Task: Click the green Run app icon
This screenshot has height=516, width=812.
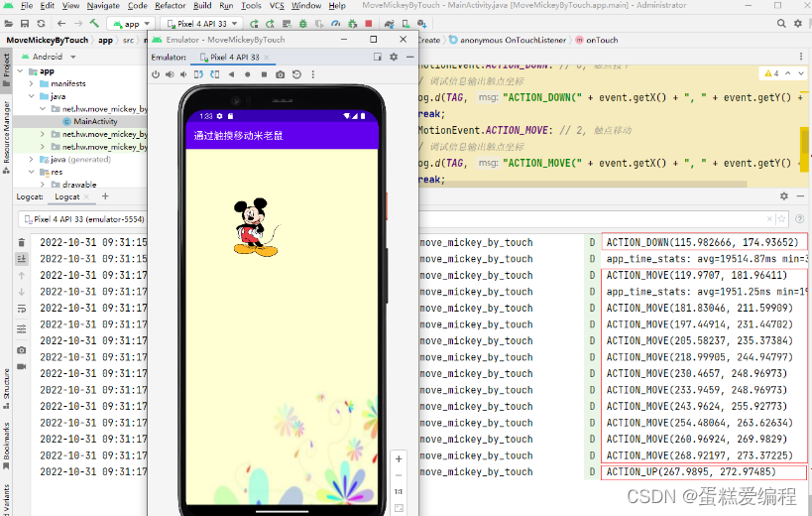Action: tap(254, 24)
